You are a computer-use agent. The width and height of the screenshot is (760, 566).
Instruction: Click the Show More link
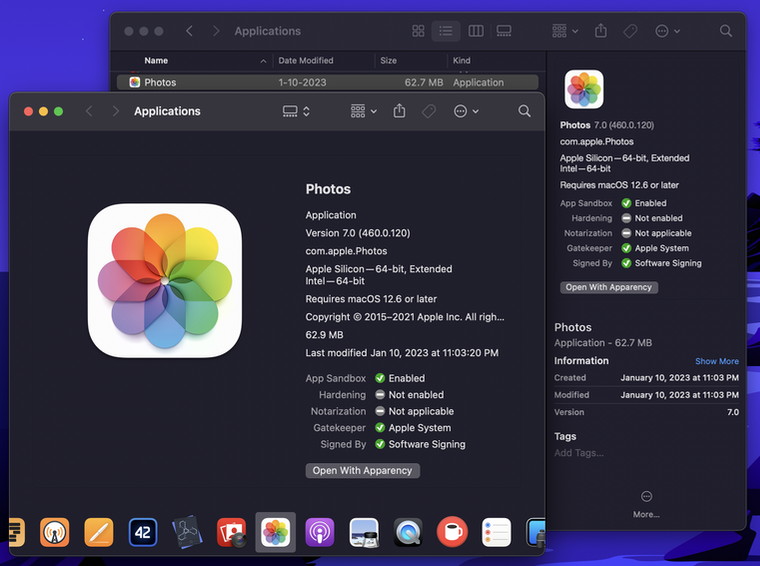coord(717,361)
